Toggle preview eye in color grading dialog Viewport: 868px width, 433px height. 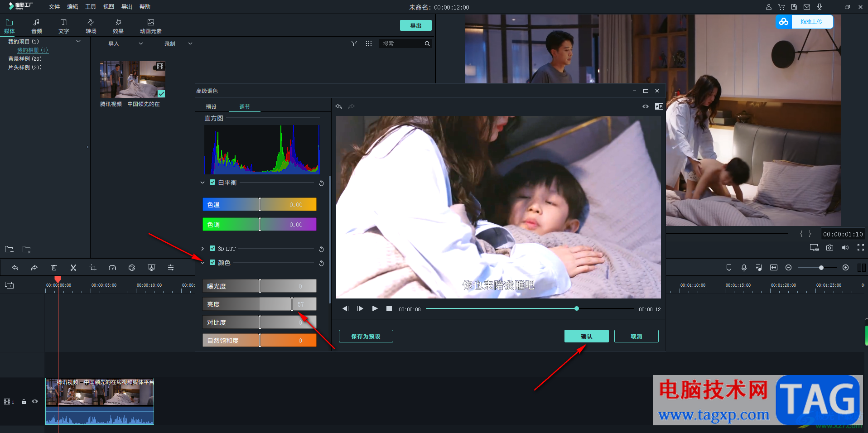point(646,106)
